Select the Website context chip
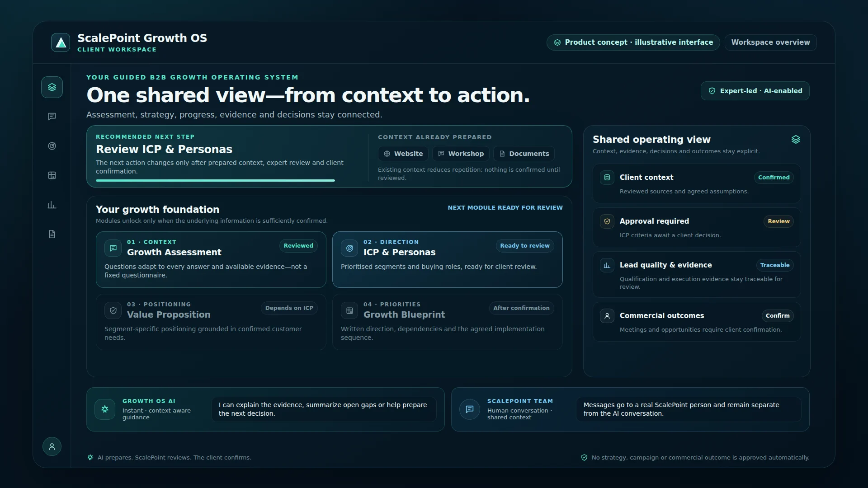Viewport: 868px width, 488px height. (403, 154)
